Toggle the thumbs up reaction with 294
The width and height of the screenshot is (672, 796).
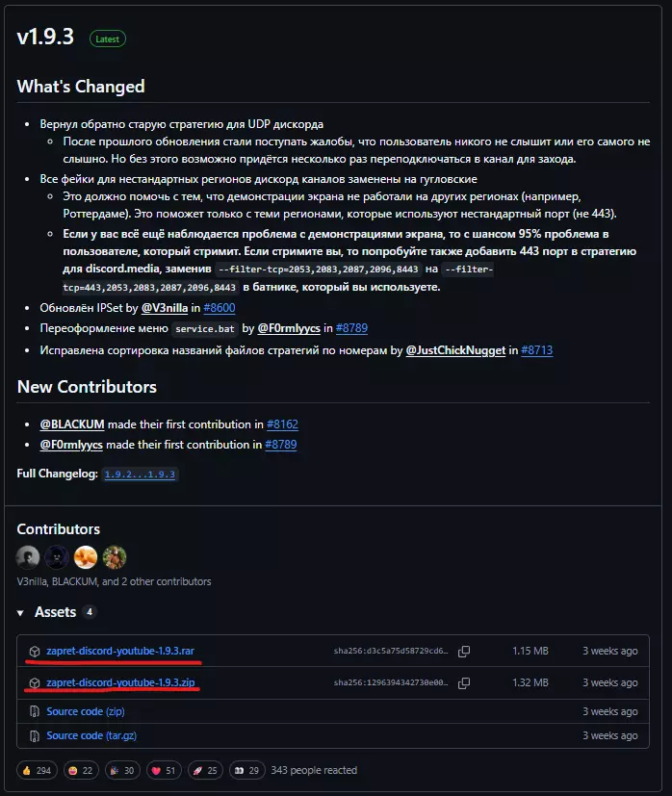[x=37, y=770]
